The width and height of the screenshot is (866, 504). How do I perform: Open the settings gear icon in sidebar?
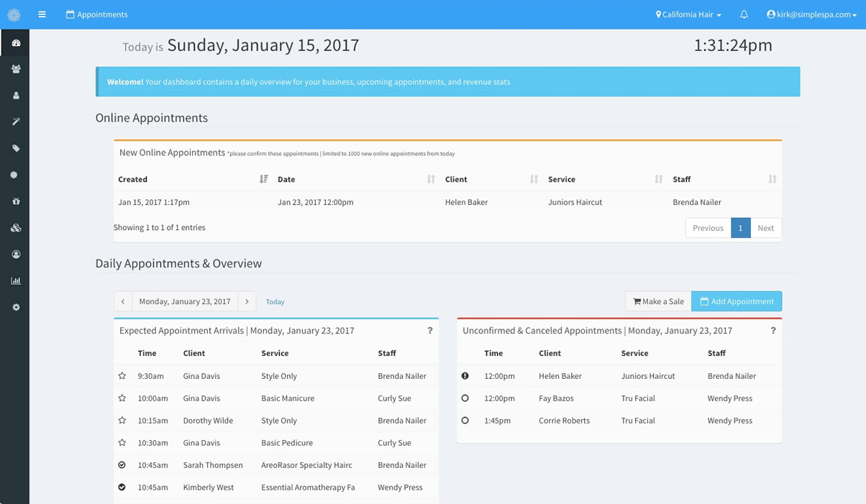[x=16, y=308]
